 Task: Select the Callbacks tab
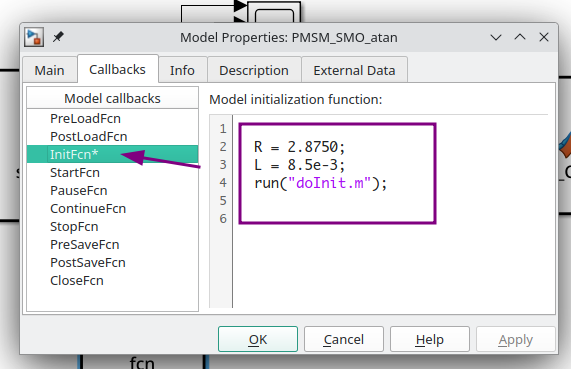pyautogui.click(x=117, y=69)
